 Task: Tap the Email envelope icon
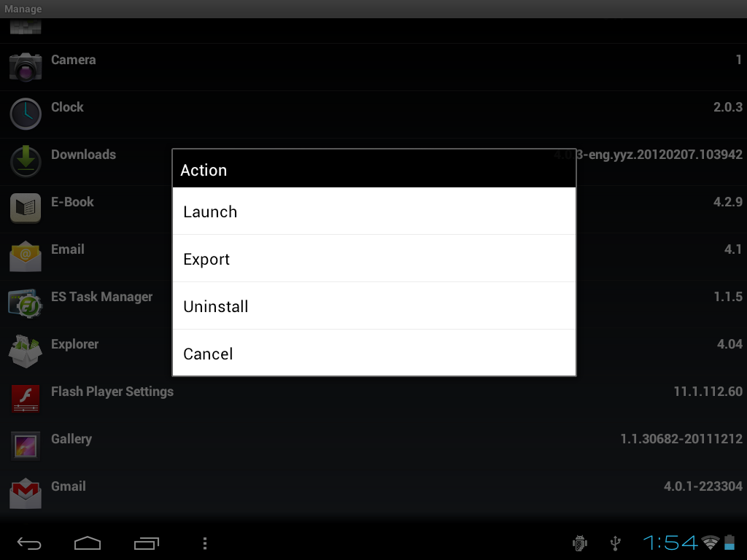[26, 256]
